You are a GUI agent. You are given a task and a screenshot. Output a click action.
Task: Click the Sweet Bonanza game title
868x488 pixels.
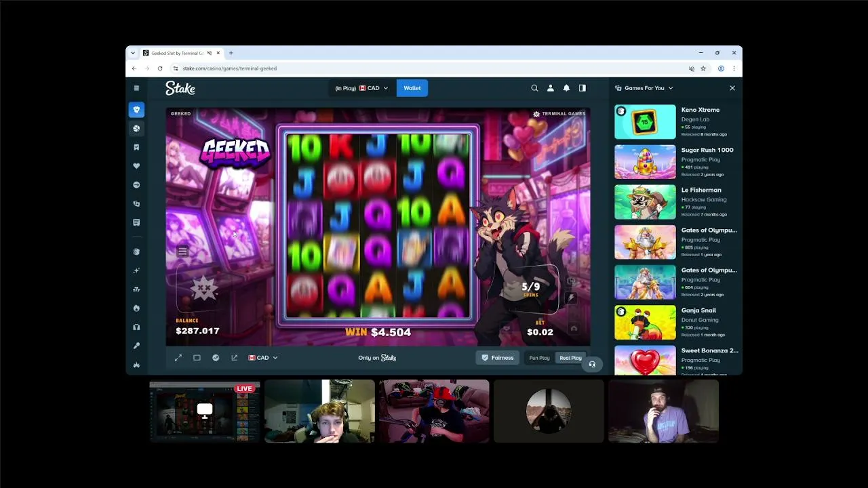tap(710, 350)
